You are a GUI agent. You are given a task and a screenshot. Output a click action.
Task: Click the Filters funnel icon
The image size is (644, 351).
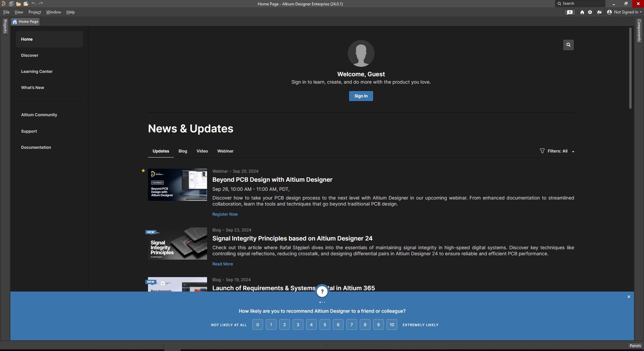coord(542,151)
